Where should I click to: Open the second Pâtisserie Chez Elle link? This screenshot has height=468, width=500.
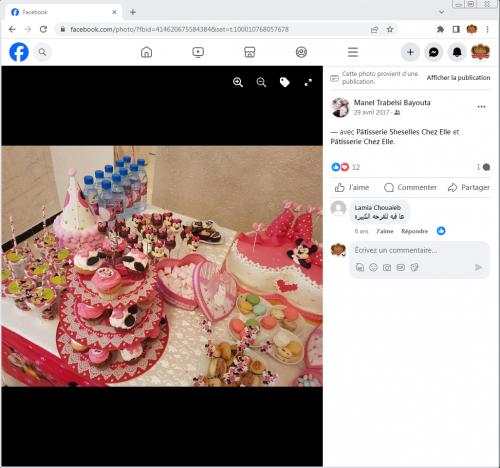pyautogui.click(x=362, y=141)
